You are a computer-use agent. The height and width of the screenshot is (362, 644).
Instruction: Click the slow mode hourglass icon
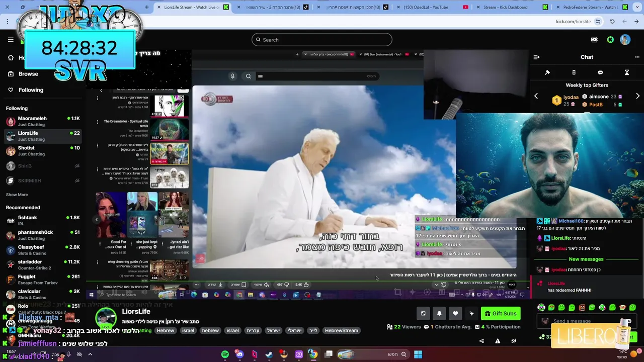click(627, 72)
